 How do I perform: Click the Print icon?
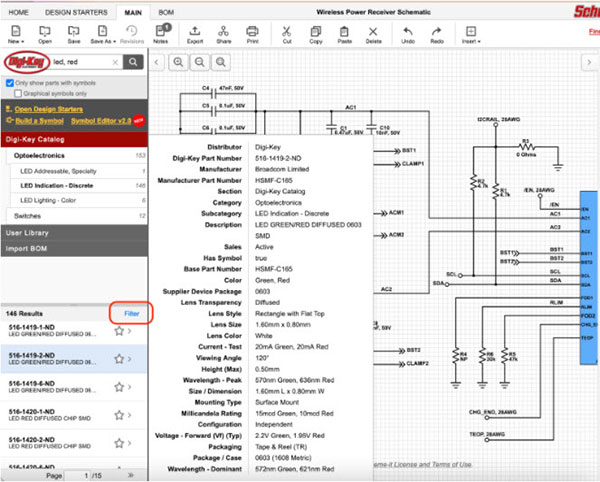[252, 34]
